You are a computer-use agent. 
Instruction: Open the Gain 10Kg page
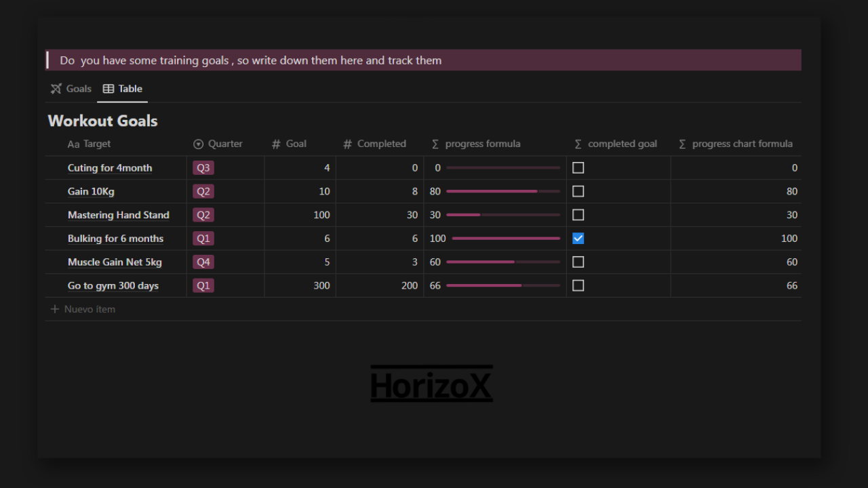(91, 192)
